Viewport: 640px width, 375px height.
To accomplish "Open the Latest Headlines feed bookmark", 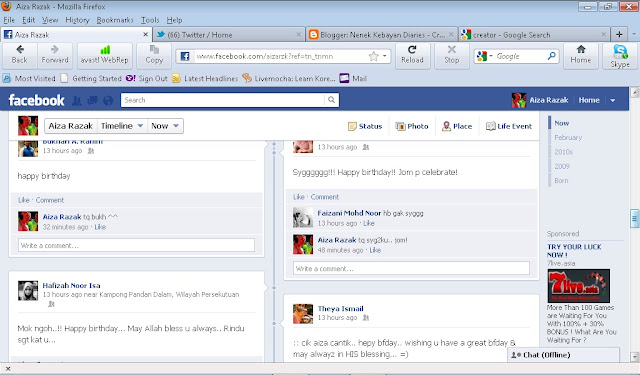I will tap(205, 78).
